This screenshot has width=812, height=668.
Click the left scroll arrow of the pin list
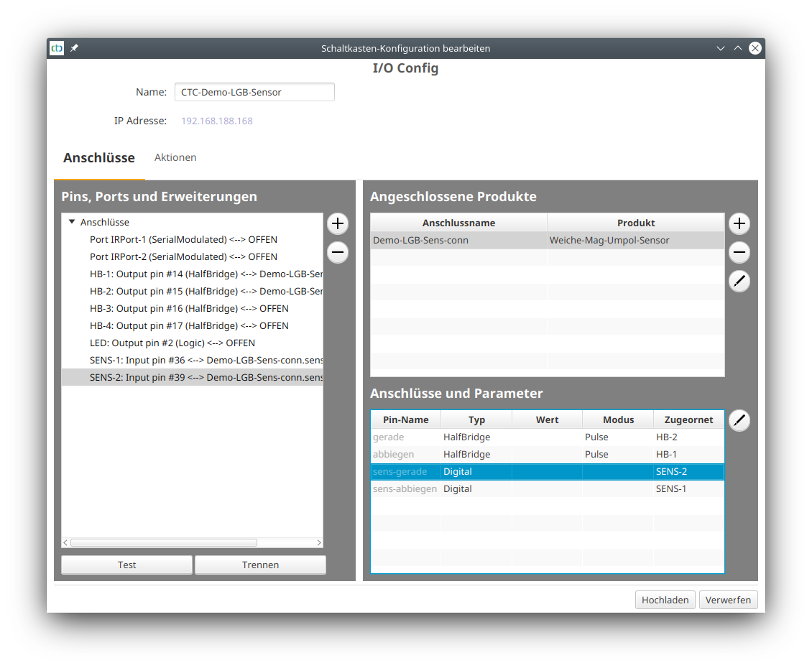point(65,542)
